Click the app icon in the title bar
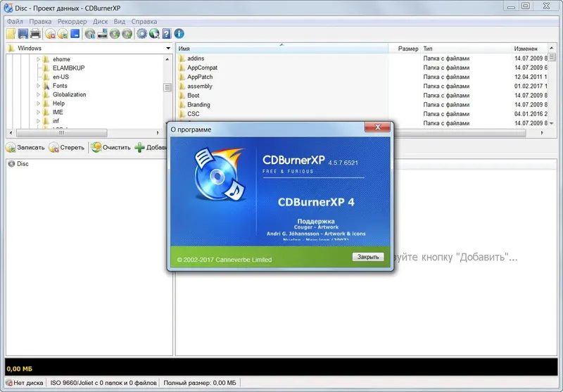563x392 pixels. coord(8,8)
